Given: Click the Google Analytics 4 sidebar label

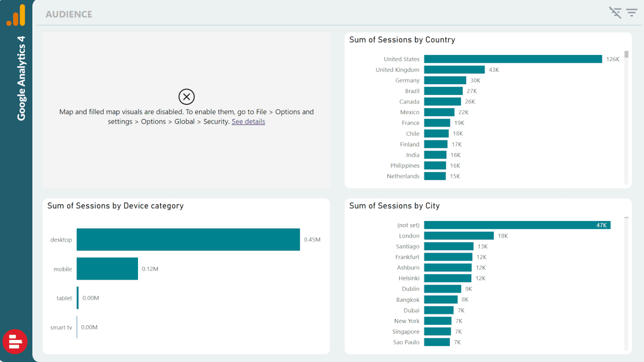Looking at the screenshot, I should pos(21,78).
